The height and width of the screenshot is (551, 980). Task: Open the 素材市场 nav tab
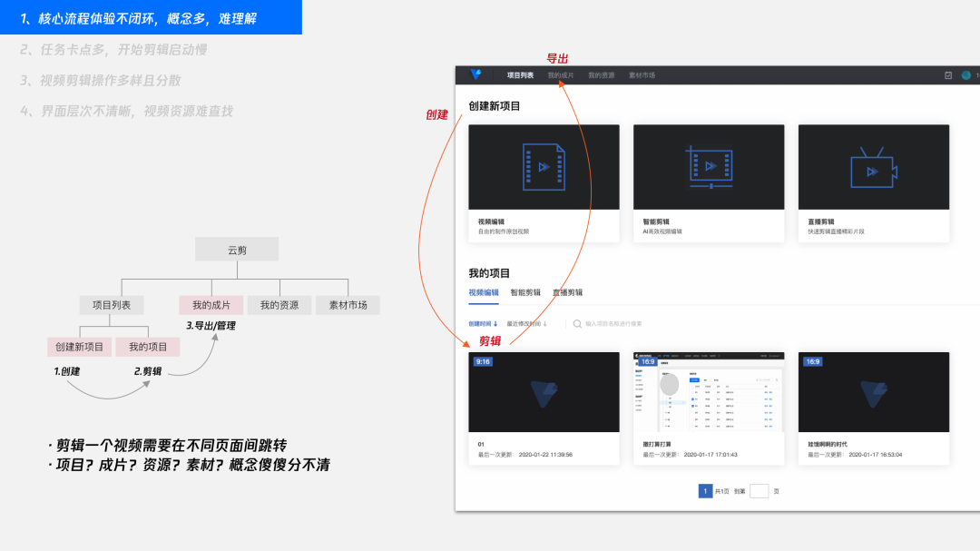(x=642, y=75)
